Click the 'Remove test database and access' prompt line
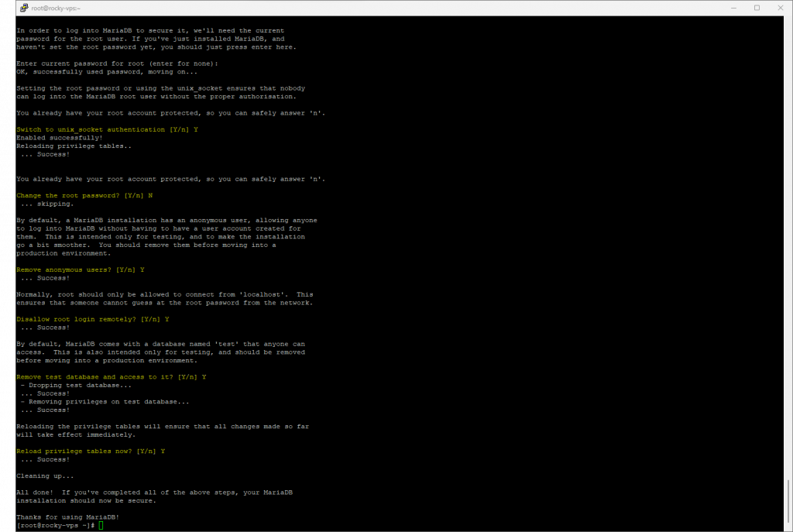Image resolution: width=793 pixels, height=532 pixels. point(112,376)
